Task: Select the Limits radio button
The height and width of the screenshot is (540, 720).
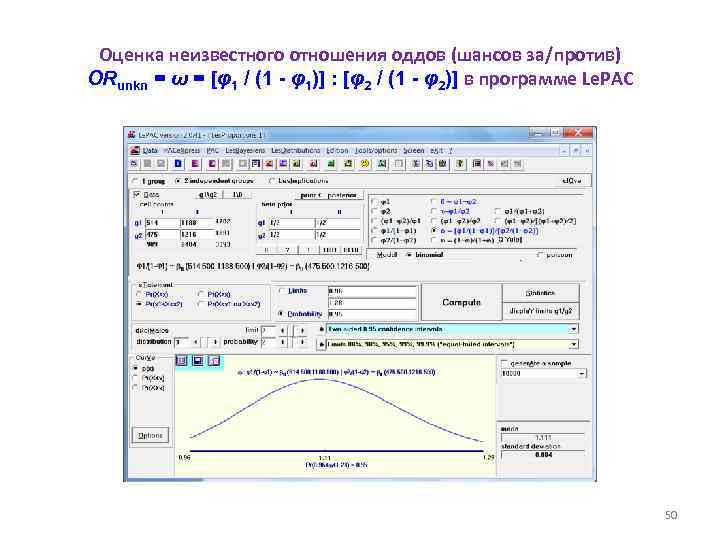Action: (281, 291)
